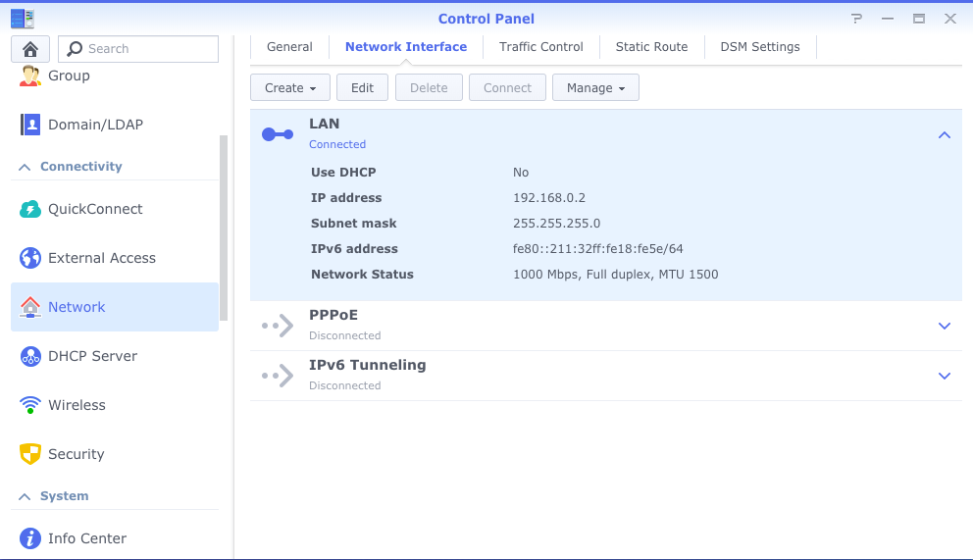The image size is (973, 560).
Task: Click the IPv6 Tunneling title text
Action: (368, 365)
